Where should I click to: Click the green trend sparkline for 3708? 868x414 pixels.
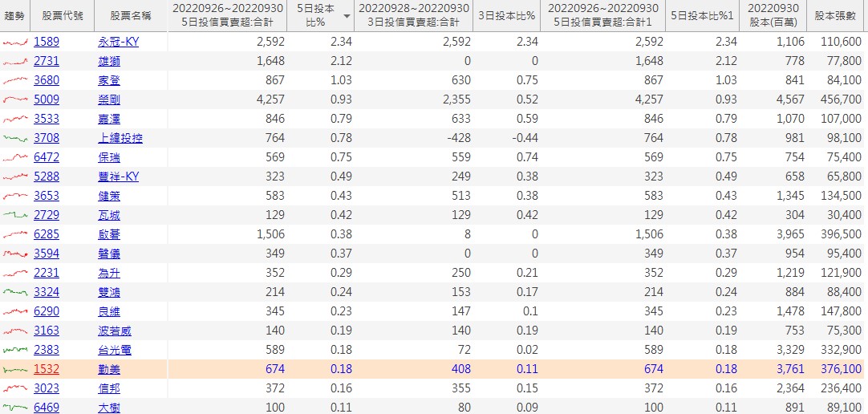15,138
